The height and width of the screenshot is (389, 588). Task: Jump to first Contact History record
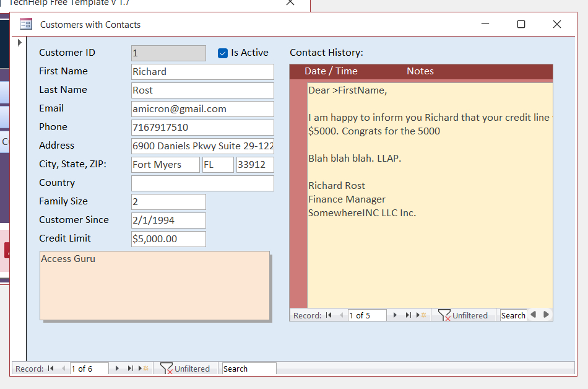pos(329,315)
